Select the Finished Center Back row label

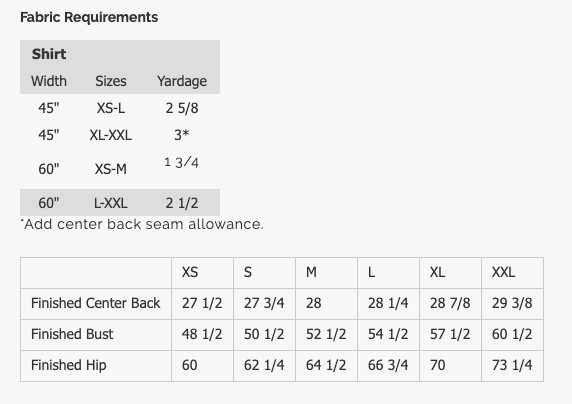coord(96,303)
